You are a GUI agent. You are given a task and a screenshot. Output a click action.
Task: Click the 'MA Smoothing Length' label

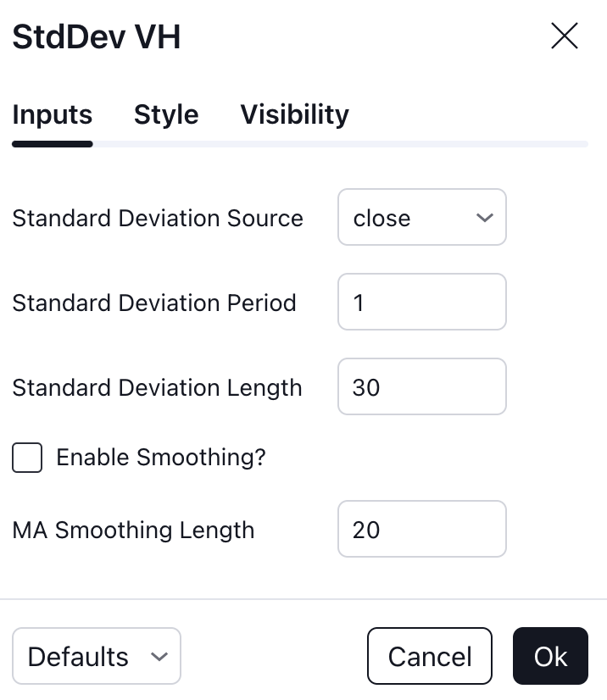(133, 531)
